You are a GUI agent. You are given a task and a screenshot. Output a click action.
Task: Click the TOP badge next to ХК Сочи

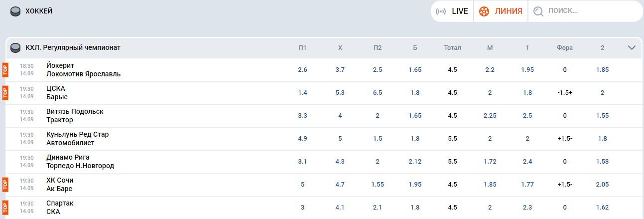click(x=5, y=185)
